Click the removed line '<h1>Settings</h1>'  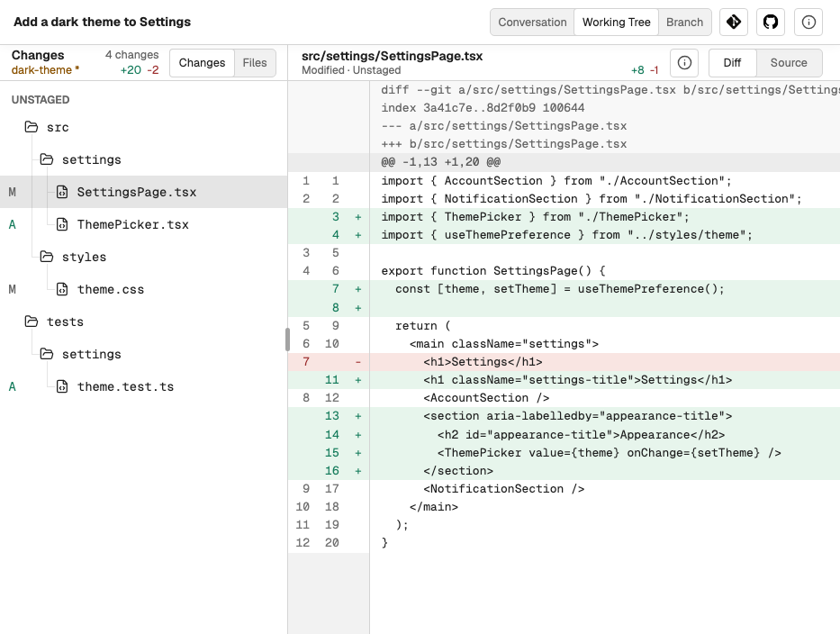(x=564, y=362)
